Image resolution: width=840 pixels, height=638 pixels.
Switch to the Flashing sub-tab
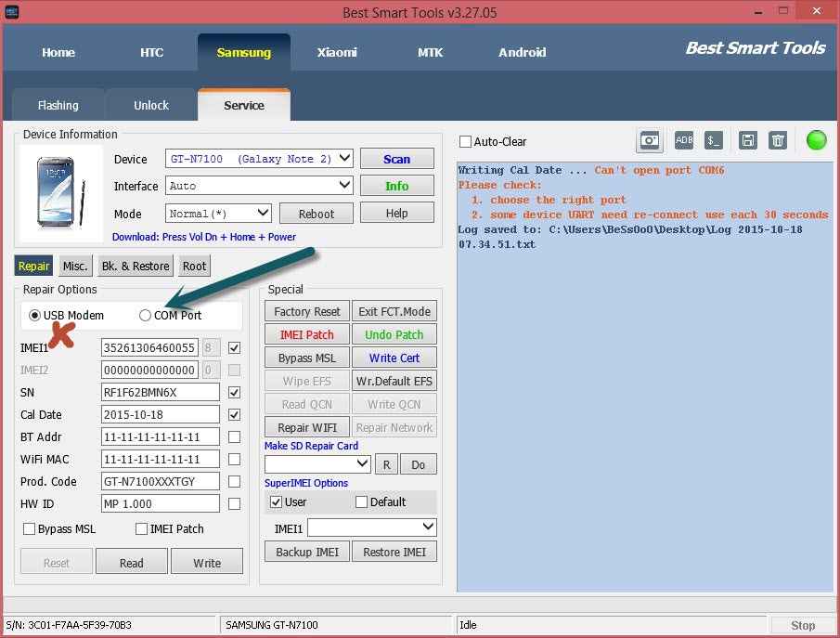coord(58,105)
